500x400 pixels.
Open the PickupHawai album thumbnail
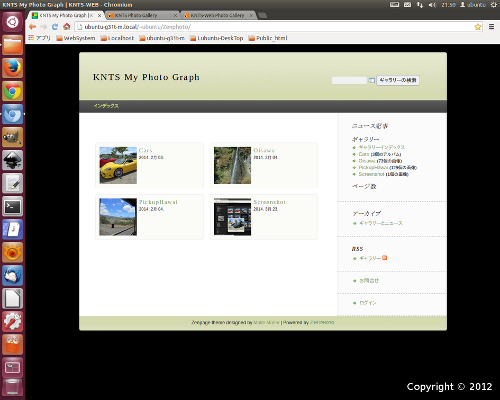(118, 217)
